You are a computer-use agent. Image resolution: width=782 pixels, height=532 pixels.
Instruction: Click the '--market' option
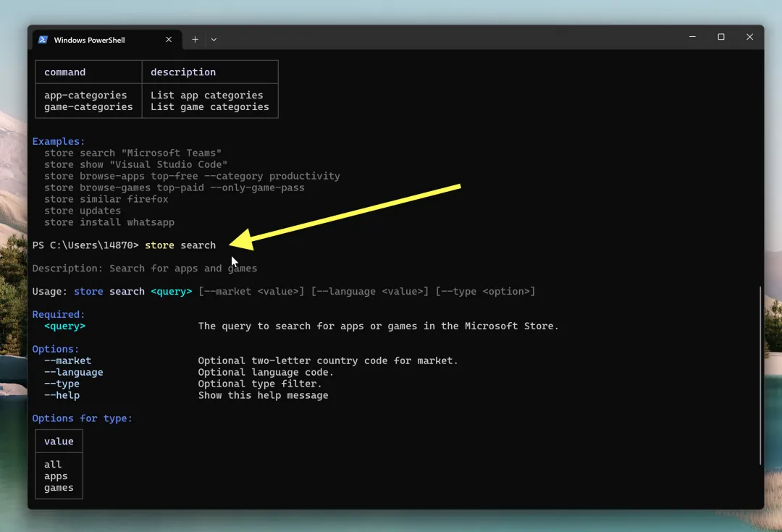(x=68, y=360)
